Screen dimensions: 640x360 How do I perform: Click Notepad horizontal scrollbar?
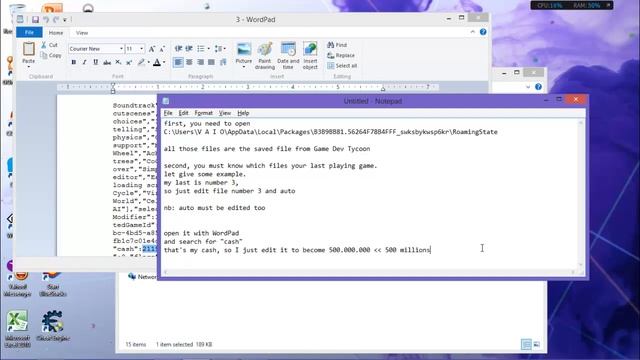tap(370, 272)
